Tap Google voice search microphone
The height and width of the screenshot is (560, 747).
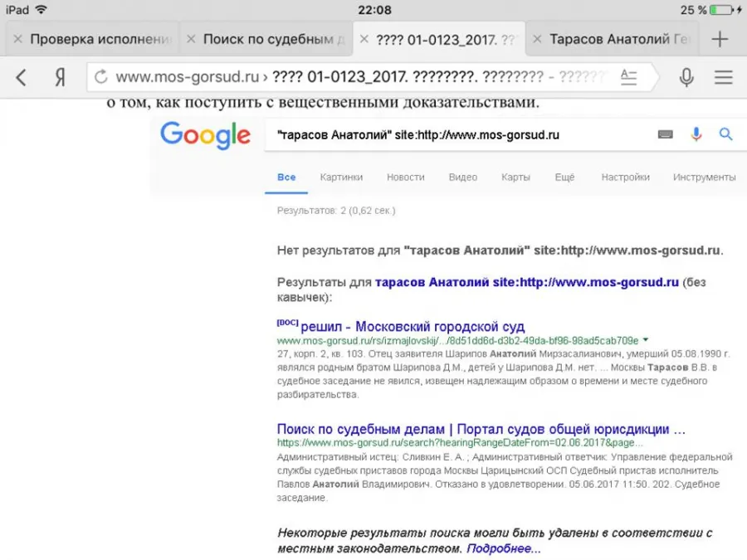696,134
